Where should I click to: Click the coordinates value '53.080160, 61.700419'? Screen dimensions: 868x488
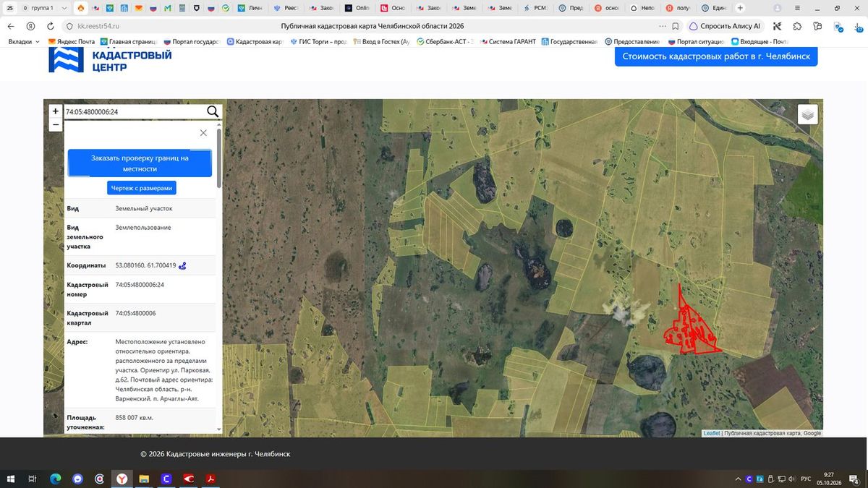click(145, 265)
